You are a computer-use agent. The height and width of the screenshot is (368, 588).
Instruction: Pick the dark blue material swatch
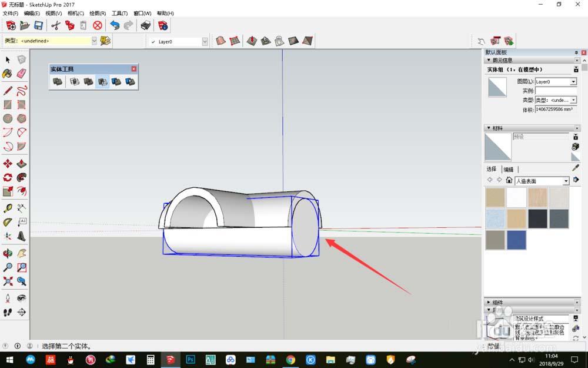pyautogui.click(x=517, y=240)
